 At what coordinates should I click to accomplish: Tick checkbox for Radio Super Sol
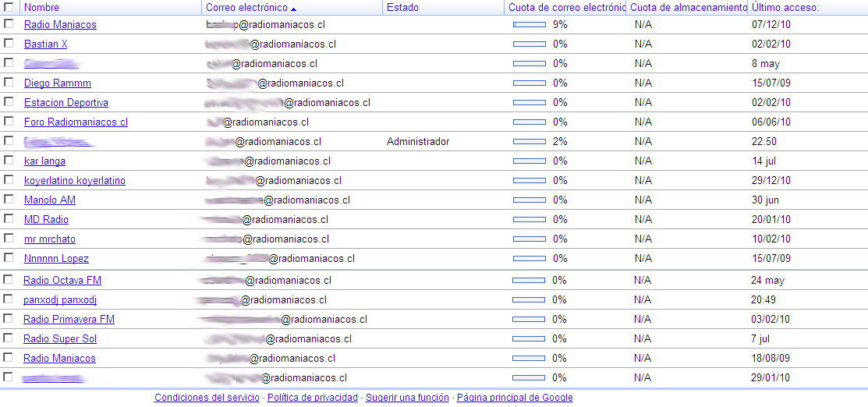8,338
